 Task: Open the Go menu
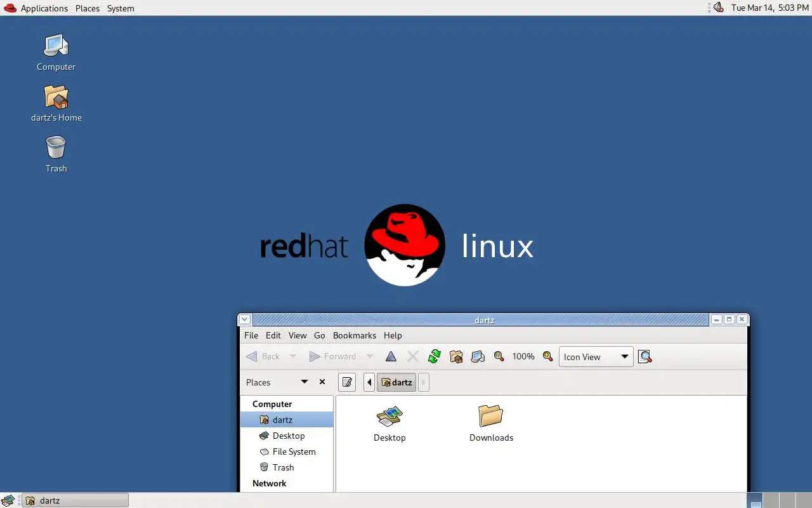[320, 335]
